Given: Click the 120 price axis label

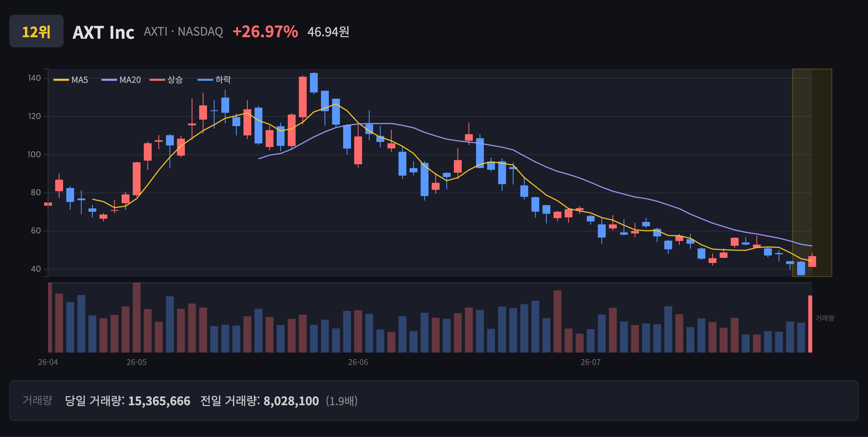Looking at the screenshot, I should pos(34,116).
